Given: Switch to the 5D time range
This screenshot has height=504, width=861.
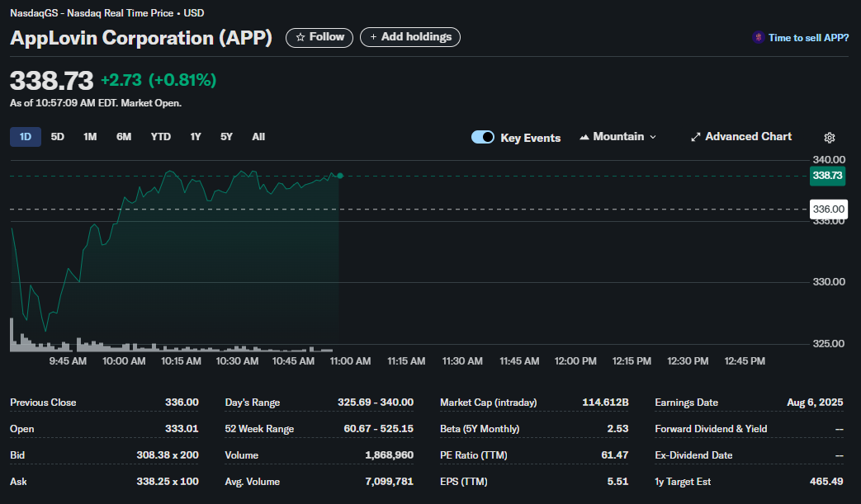Looking at the screenshot, I should pyautogui.click(x=57, y=137).
